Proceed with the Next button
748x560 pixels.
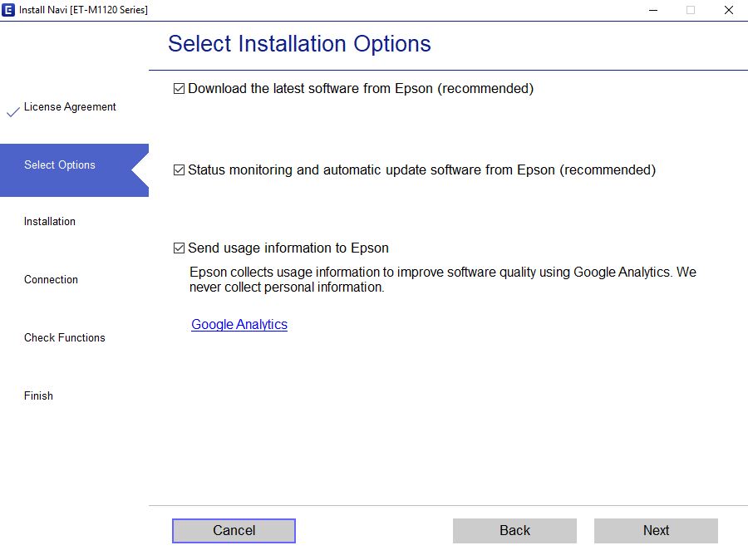coord(656,530)
